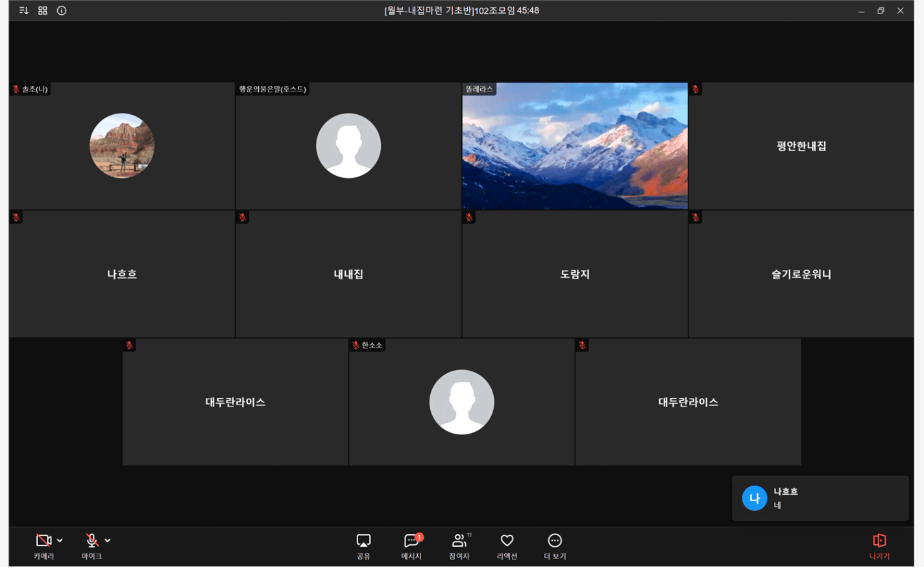Restore the window size
924x572 pixels.
click(x=881, y=10)
